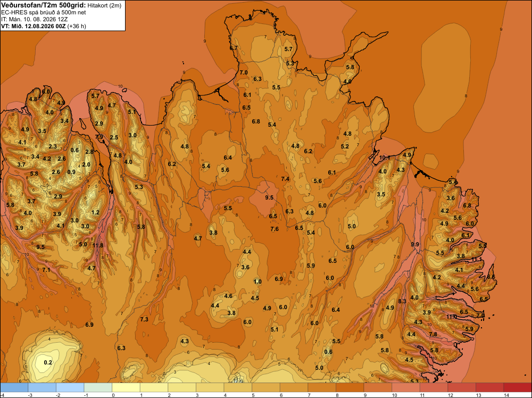Select the legend swatch between 7 and 8
This screenshot has height=398, width=532.
(x=322, y=387)
